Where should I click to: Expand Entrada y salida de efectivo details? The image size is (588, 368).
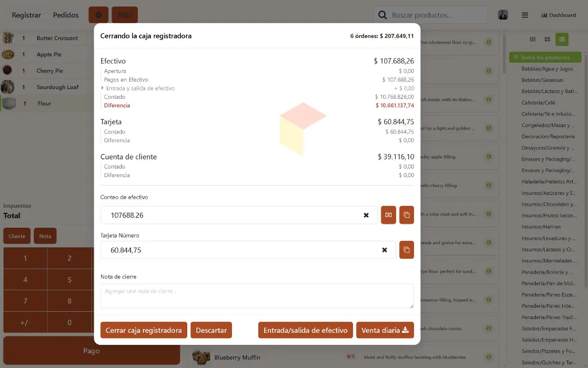[102, 88]
